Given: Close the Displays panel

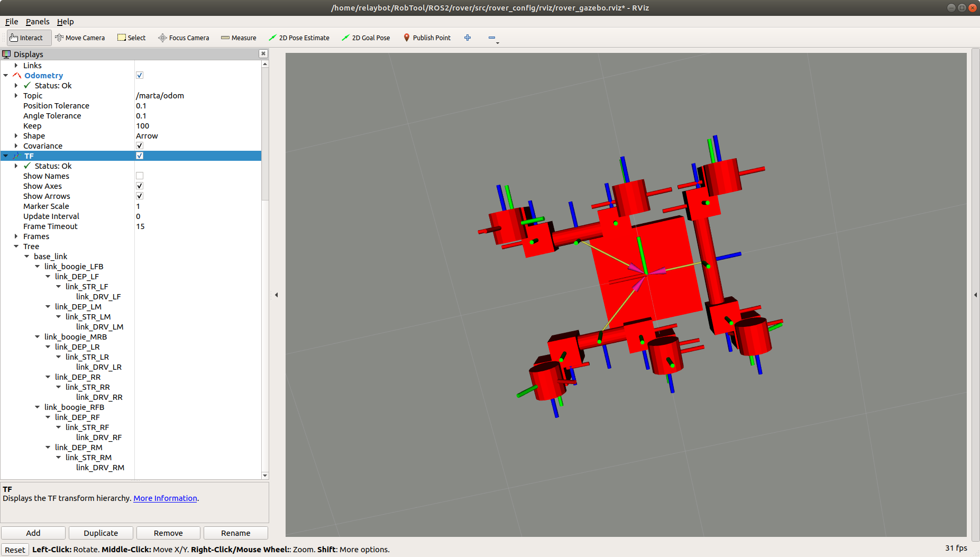Looking at the screenshot, I should 263,54.
